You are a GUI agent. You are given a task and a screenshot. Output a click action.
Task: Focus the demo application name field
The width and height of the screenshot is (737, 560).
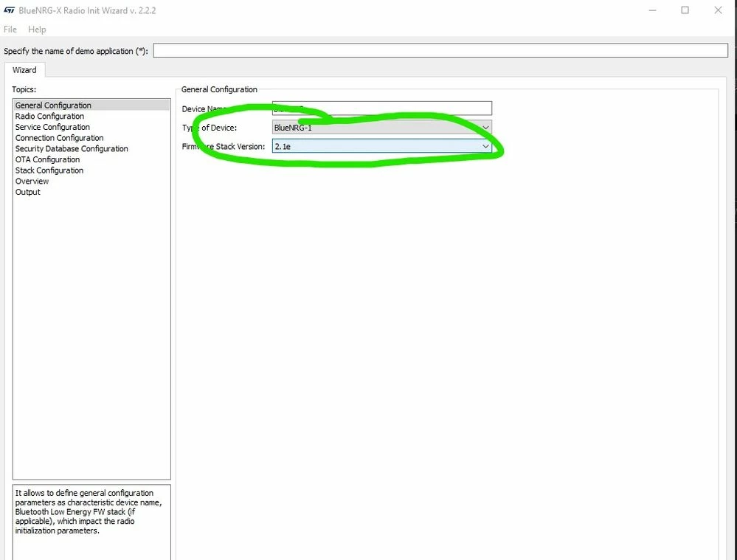(440, 51)
